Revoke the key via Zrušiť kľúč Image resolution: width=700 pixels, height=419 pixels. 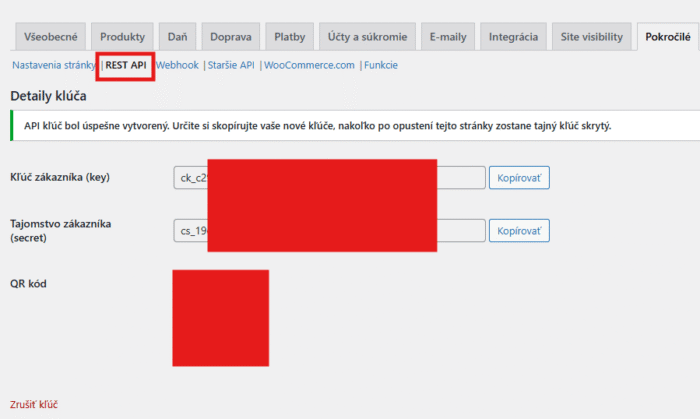(34, 405)
